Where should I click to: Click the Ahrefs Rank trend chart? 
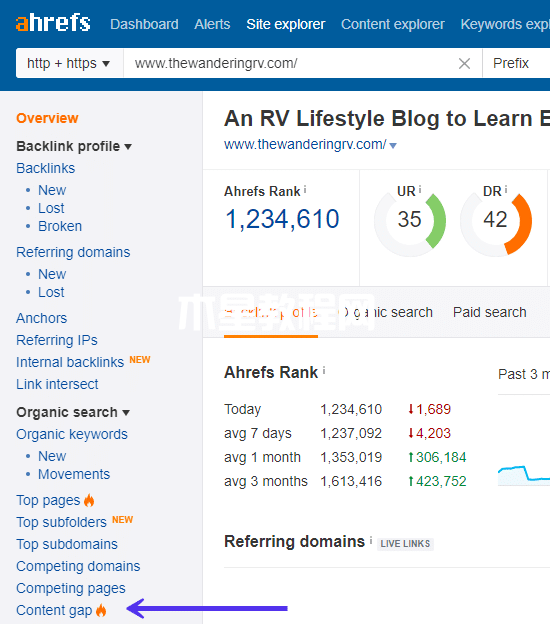tap(524, 475)
